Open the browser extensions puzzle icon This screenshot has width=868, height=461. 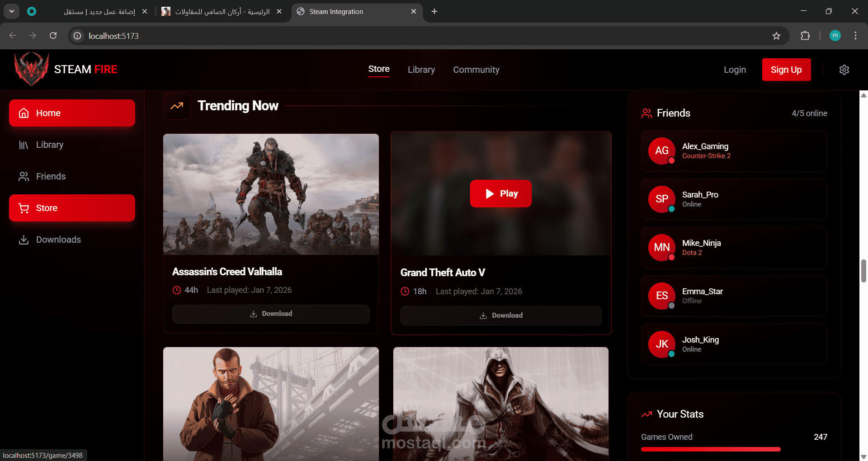tap(805, 36)
